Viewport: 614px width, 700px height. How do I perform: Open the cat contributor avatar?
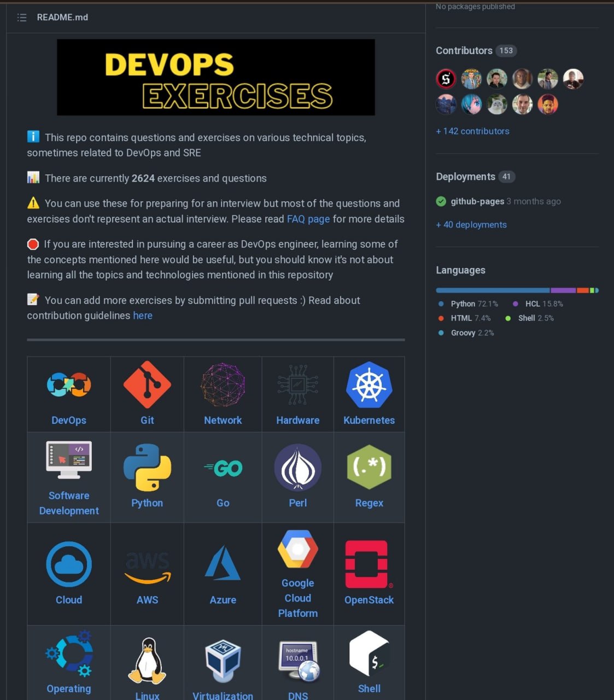click(x=497, y=104)
